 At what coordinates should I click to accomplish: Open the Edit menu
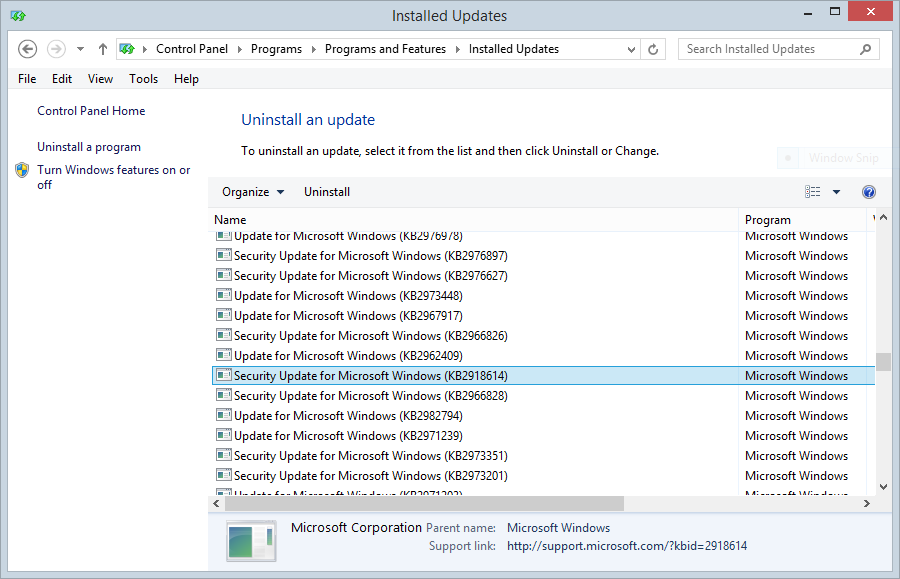click(x=62, y=79)
